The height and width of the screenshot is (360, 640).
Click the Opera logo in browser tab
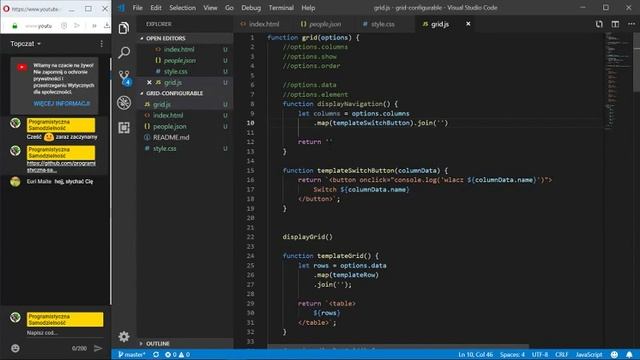point(6,8)
